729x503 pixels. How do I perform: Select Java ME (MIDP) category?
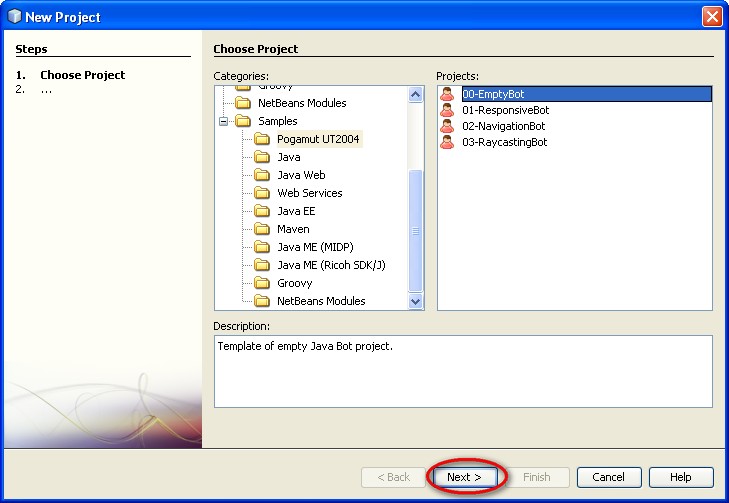[315, 247]
